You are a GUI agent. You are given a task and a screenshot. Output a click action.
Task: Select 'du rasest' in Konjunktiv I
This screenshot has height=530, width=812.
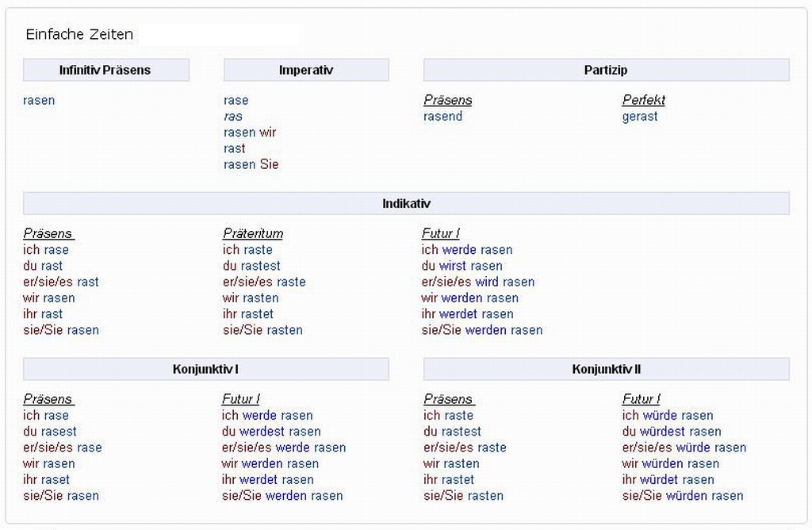(x=50, y=432)
